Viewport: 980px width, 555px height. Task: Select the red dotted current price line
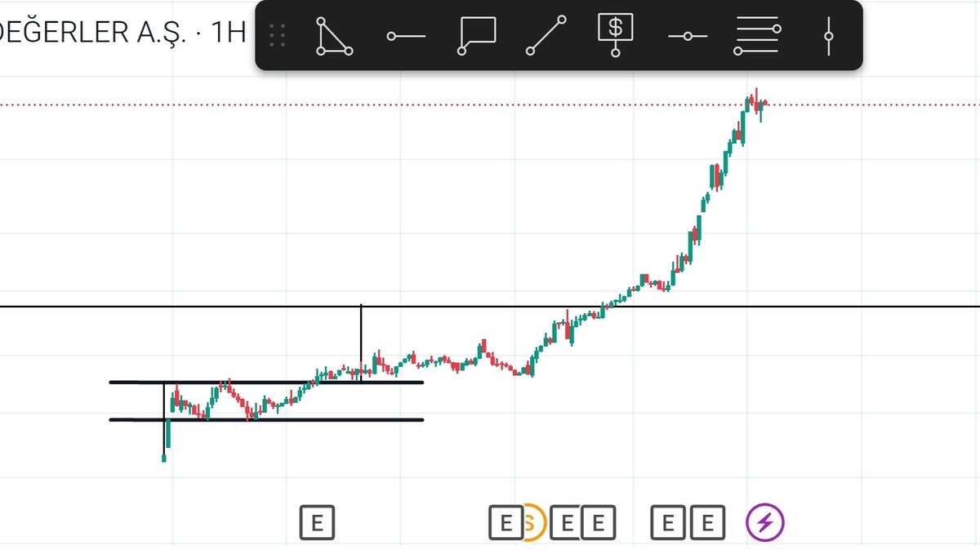[490, 105]
